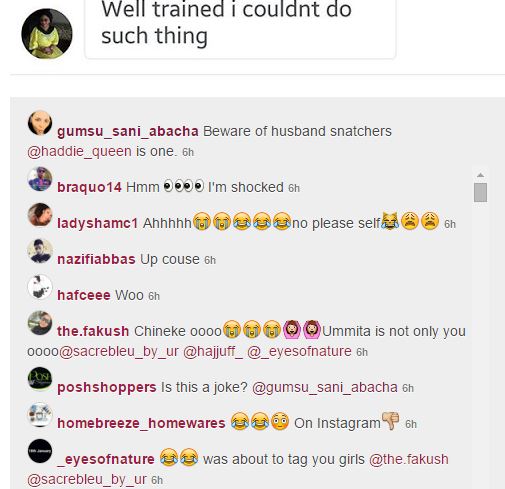
Task: Open gumsu_sani_abacha's profile avatar
Action: 40,123
